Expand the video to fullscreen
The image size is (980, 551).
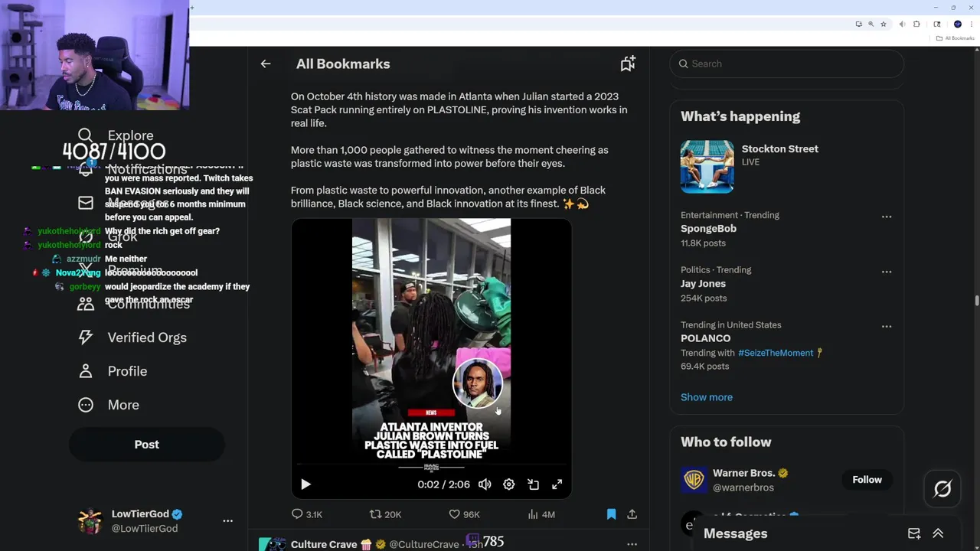(x=557, y=484)
